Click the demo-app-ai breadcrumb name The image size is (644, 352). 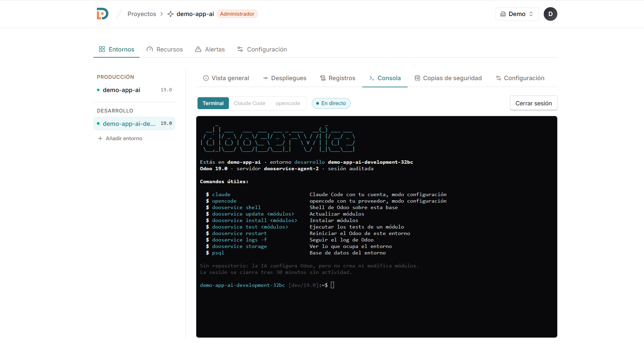(195, 14)
